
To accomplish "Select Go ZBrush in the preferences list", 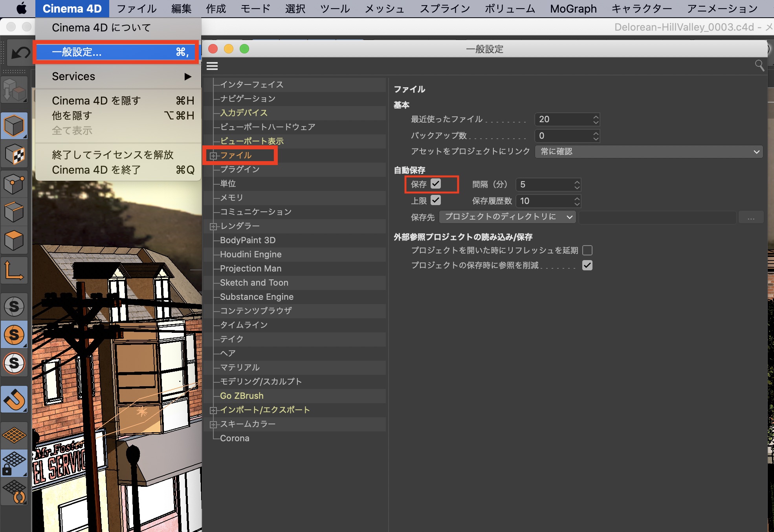I will click(242, 396).
